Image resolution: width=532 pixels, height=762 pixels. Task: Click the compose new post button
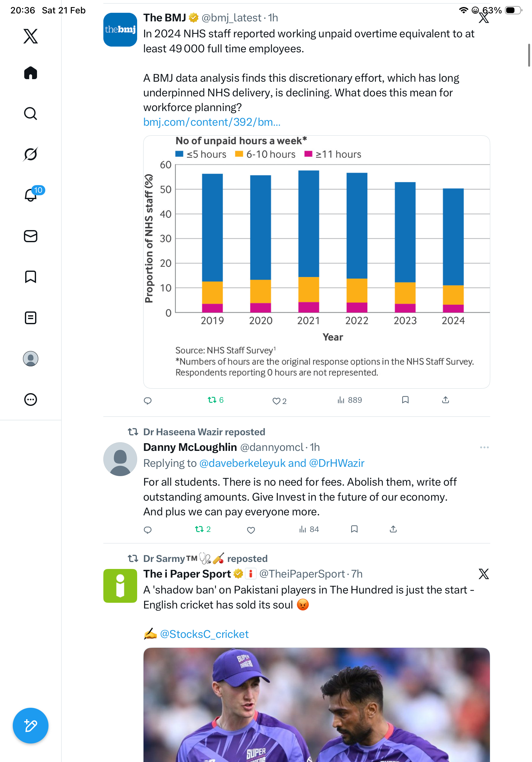click(31, 726)
